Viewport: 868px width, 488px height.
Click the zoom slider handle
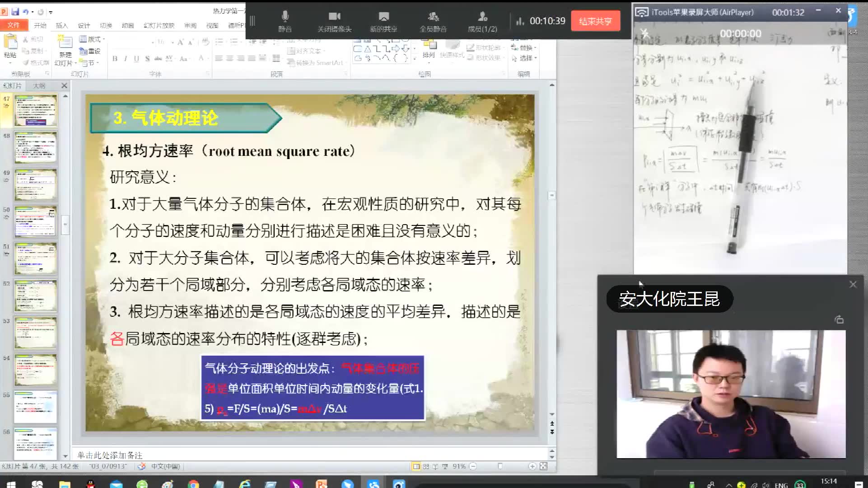tap(500, 466)
